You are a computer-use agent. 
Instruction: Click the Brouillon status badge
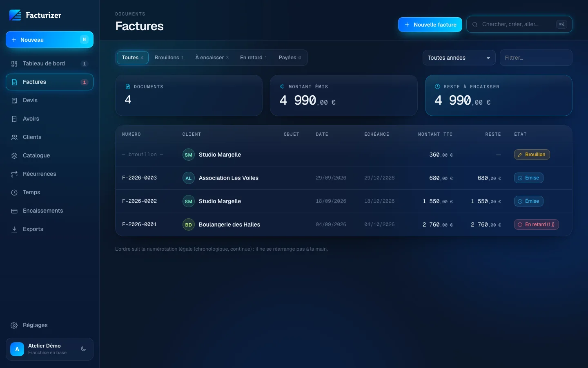(x=532, y=155)
